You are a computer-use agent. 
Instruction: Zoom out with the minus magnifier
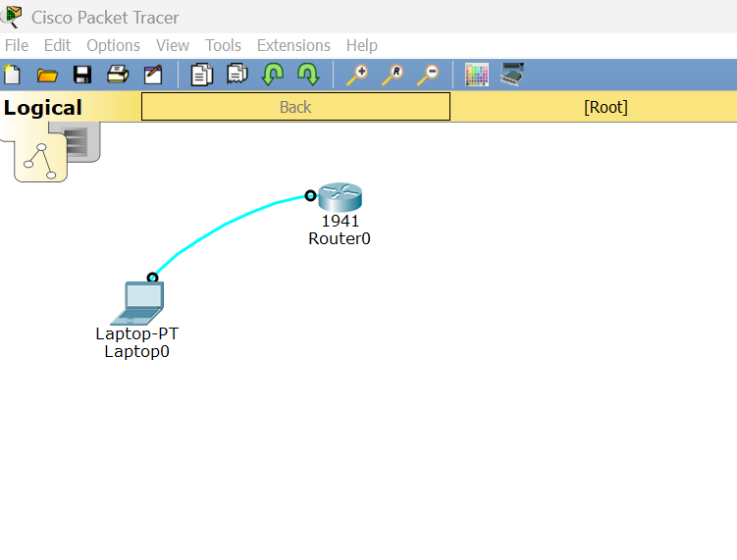427,75
